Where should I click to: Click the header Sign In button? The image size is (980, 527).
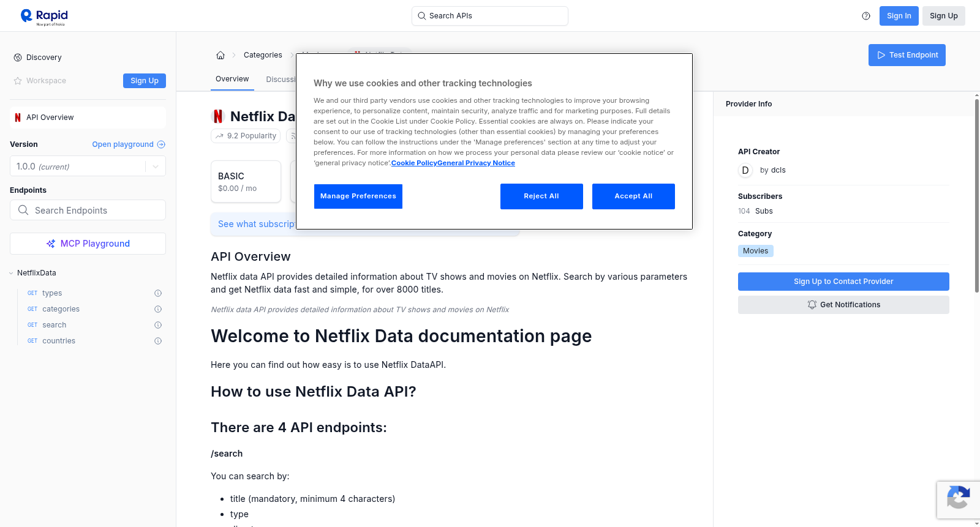click(899, 16)
